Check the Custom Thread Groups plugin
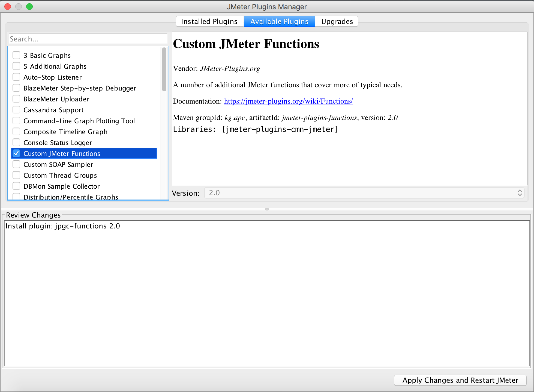The image size is (534, 392). tap(16, 175)
